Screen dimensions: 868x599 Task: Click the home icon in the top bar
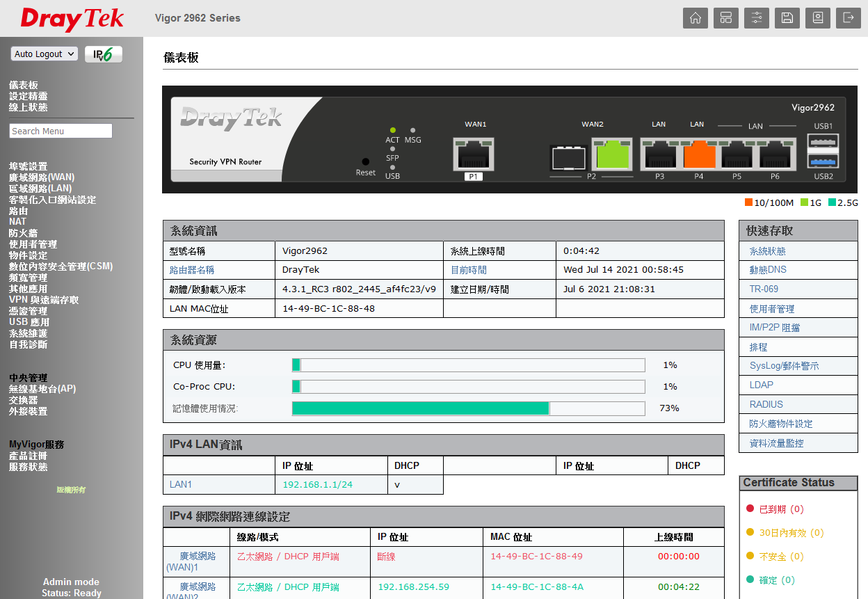coord(696,18)
